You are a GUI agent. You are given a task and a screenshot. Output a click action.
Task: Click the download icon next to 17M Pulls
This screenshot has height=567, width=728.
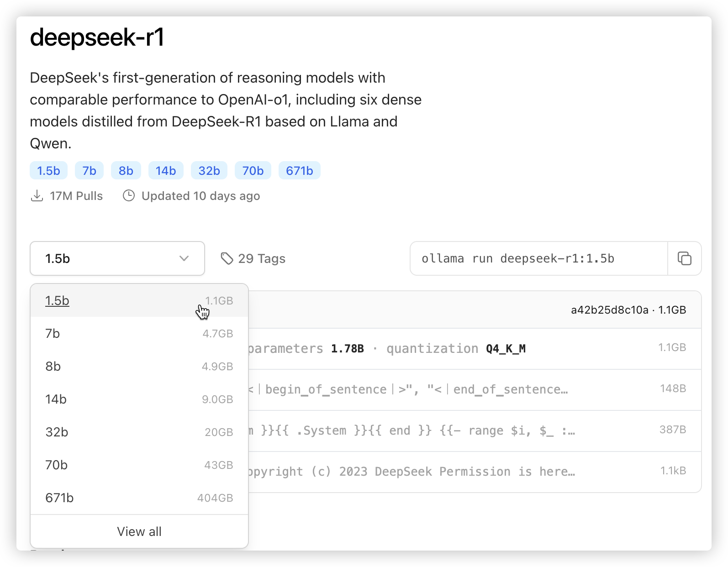tap(37, 196)
